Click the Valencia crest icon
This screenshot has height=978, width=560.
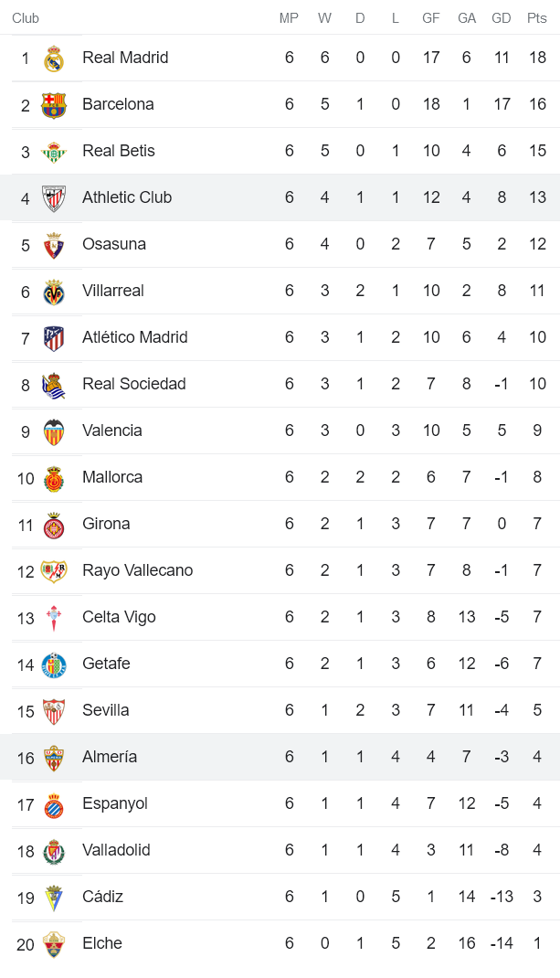pyautogui.click(x=54, y=431)
